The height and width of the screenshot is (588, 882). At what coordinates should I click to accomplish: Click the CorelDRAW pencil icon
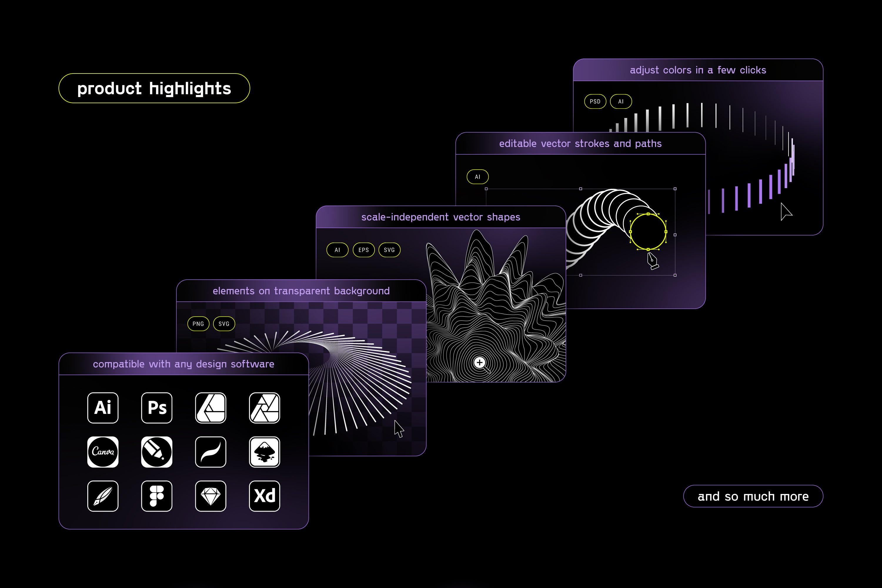pyautogui.click(x=157, y=452)
